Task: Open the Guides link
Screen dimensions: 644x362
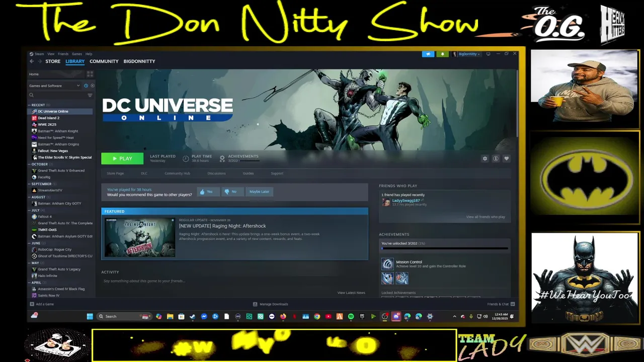Action: click(248, 173)
